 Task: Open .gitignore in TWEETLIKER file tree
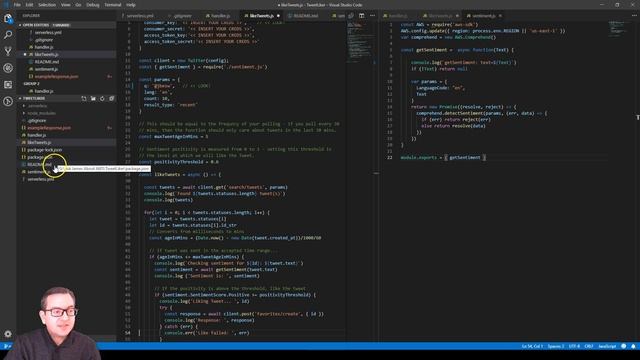click(x=37, y=120)
